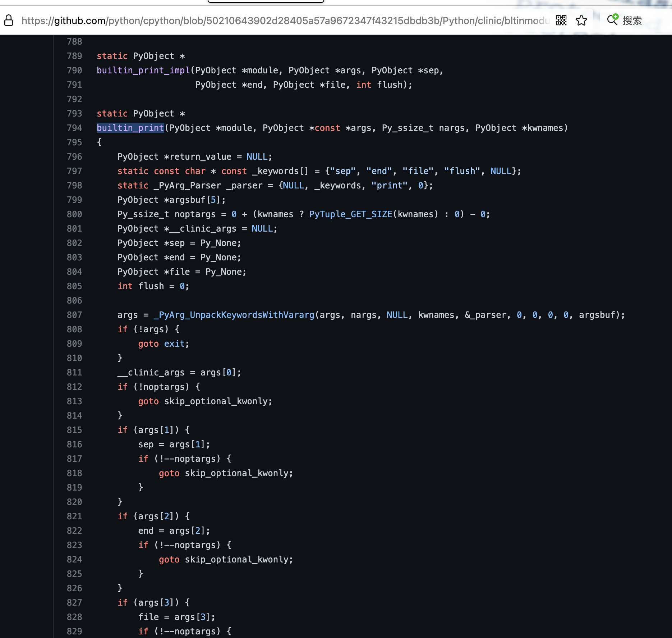Click 'if (!noptargs) {' condition
This screenshot has width=672, height=638.
coord(159,387)
